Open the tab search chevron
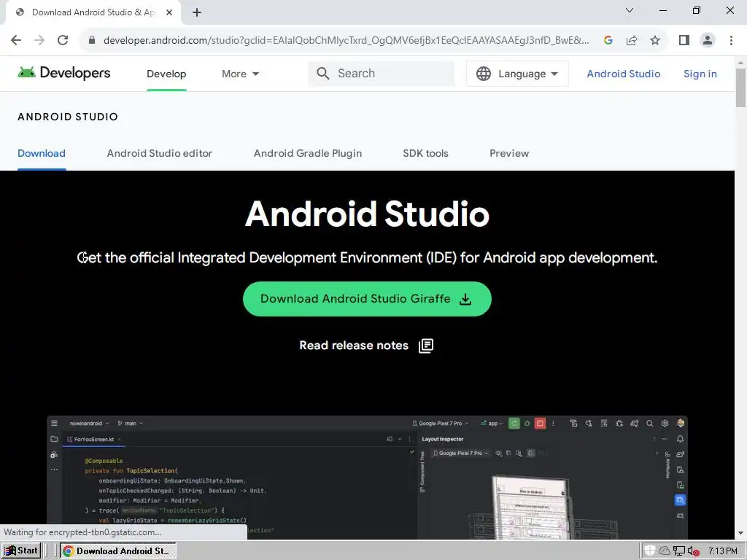This screenshot has height=560, width=747. click(x=630, y=10)
